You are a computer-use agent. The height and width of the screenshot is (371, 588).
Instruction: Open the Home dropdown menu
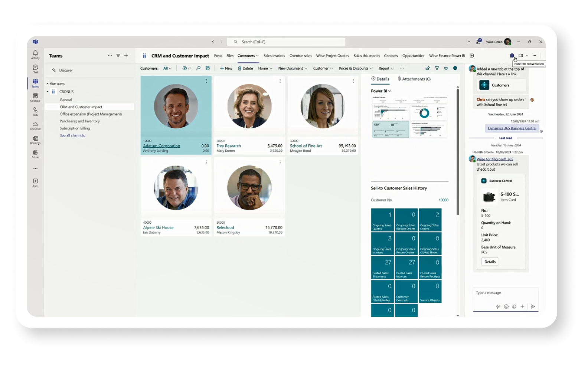click(265, 68)
